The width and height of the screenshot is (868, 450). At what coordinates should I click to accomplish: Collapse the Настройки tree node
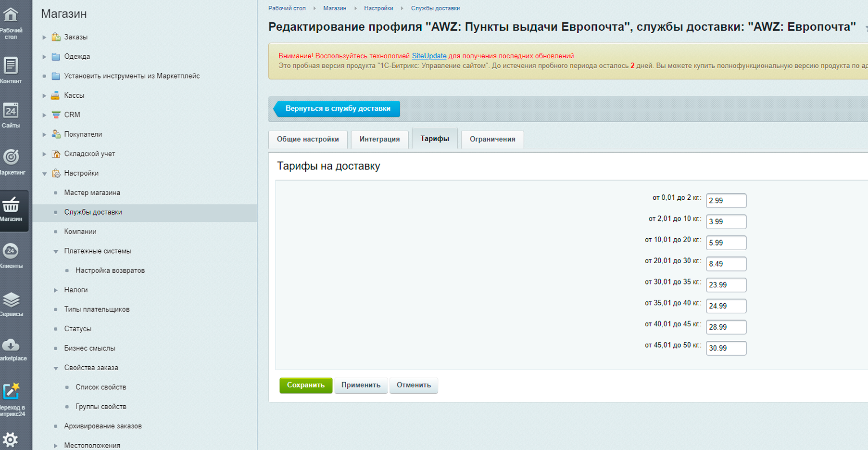tap(44, 174)
